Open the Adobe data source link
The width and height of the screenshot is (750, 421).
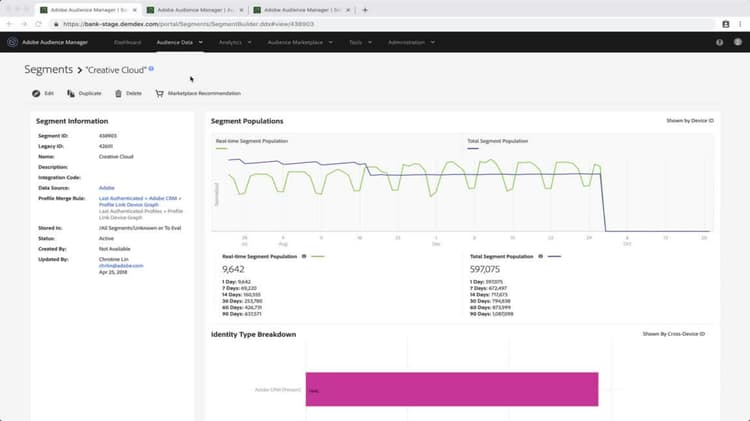(107, 188)
